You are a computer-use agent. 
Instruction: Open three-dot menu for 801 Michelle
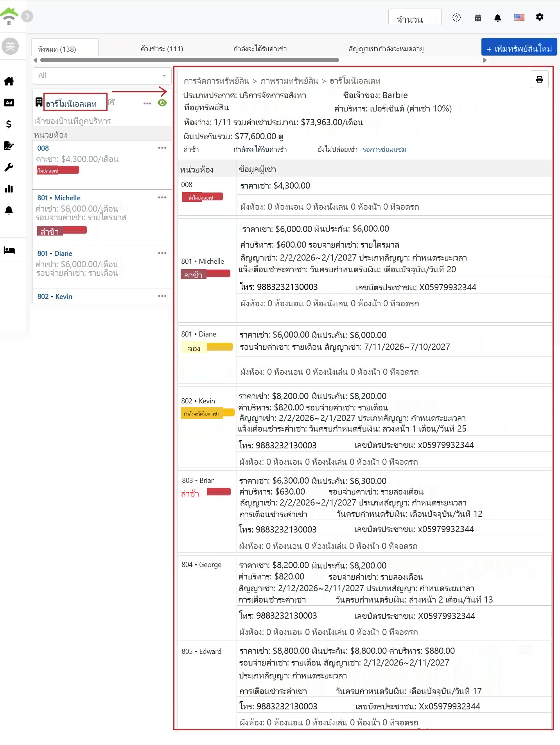(162, 197)
